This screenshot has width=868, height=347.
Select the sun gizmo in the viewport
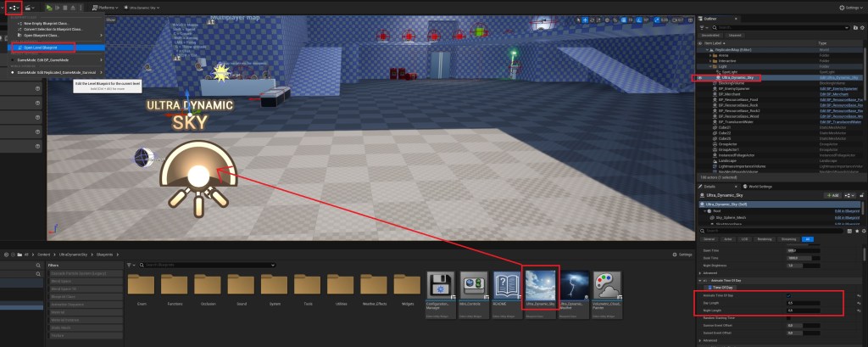tap(198, 175)
